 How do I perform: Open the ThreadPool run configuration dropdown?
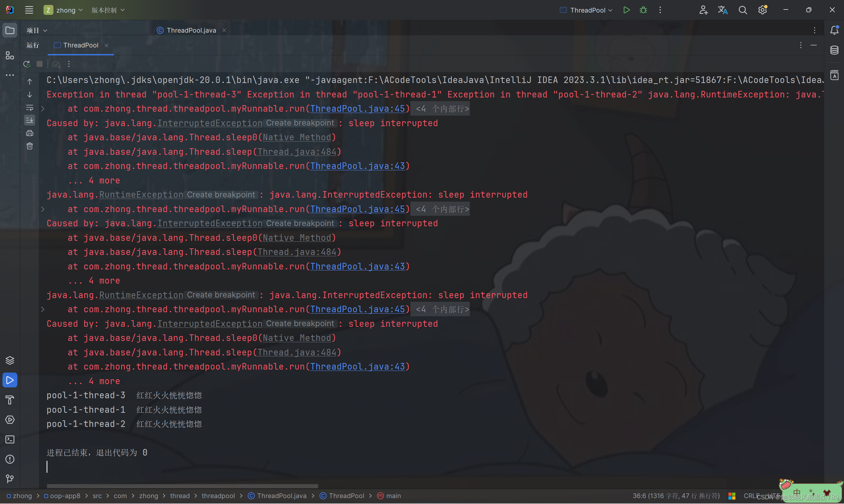586,10
